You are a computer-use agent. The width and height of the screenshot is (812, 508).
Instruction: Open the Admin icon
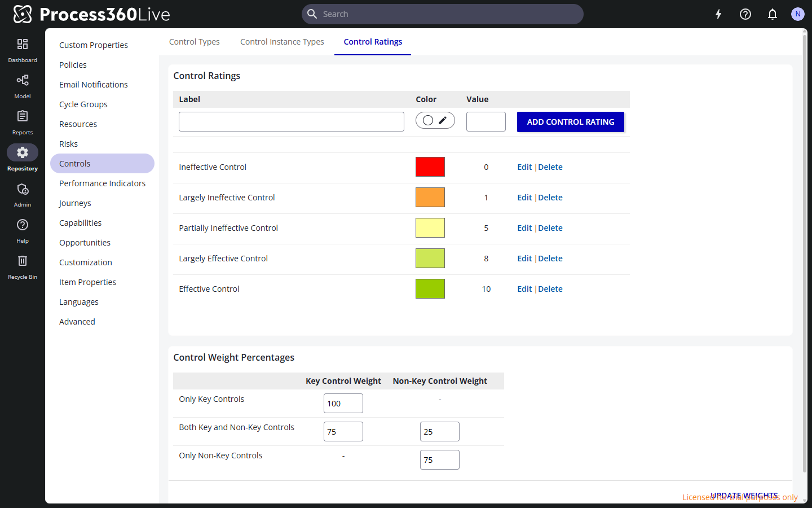(x=23, y=189)
